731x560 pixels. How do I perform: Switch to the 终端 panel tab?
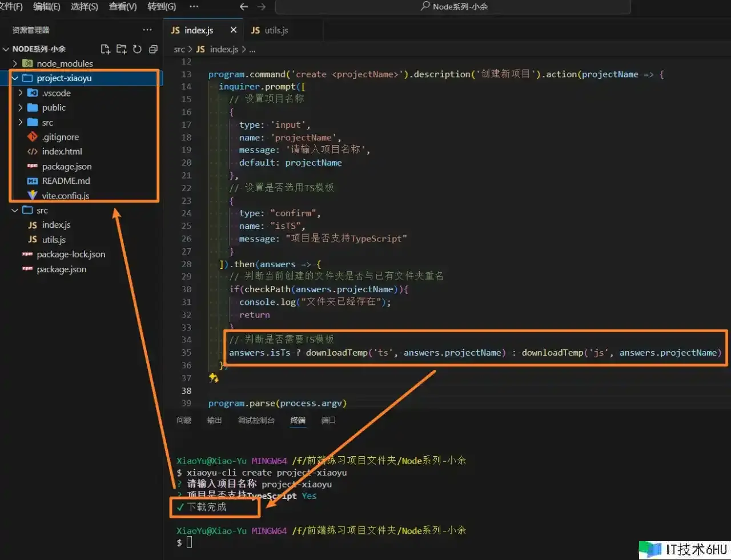click(298, 420)
